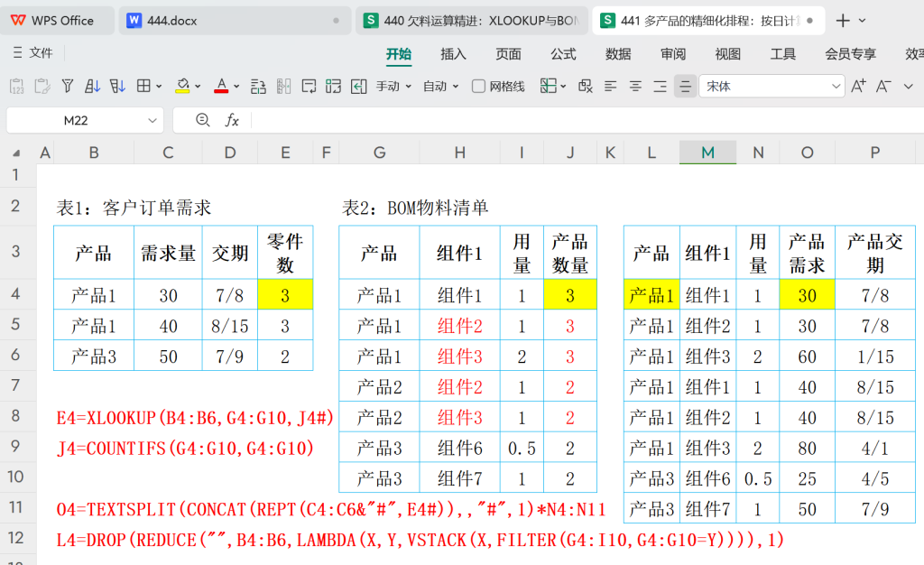Screen dimensions: 924x565
Task: Click the red 组件2 cell in row 5
Action: [x=459, y=326]
